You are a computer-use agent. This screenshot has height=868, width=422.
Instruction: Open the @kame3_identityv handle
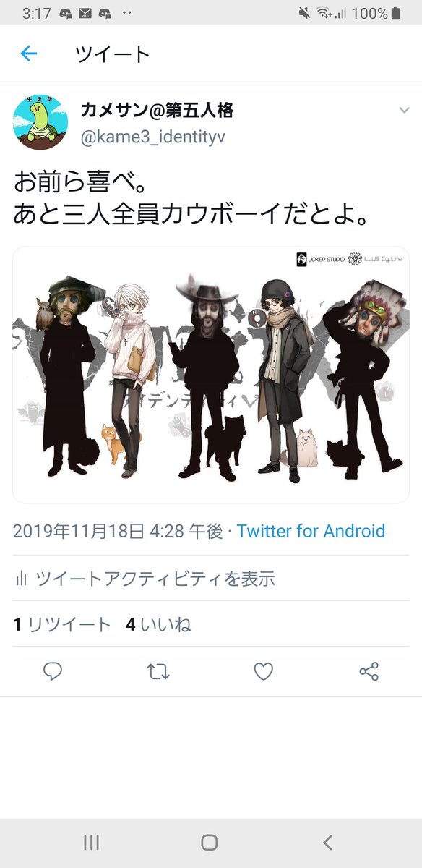tap(152, 137)
